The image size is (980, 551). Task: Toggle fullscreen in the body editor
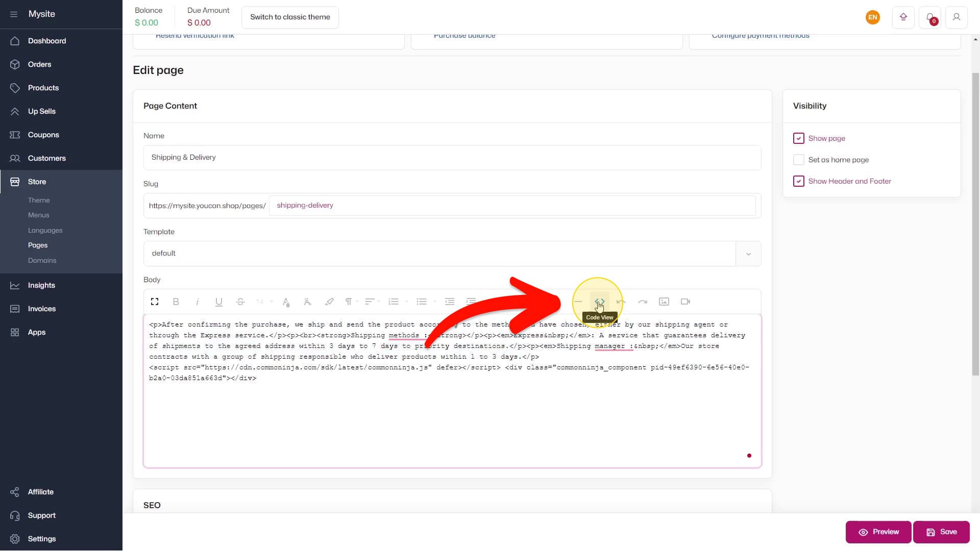[x=155, y=302]
